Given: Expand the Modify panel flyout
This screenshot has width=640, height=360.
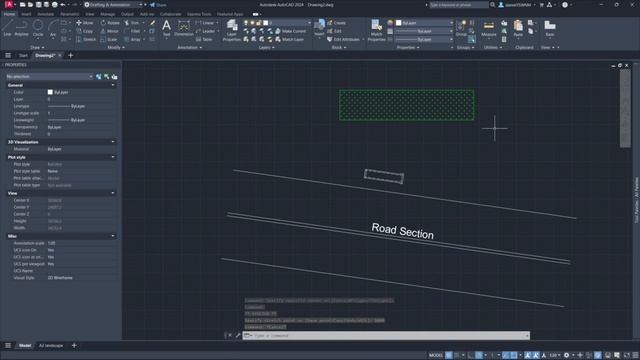Looking at the screenshot, I should coord(116,47).
